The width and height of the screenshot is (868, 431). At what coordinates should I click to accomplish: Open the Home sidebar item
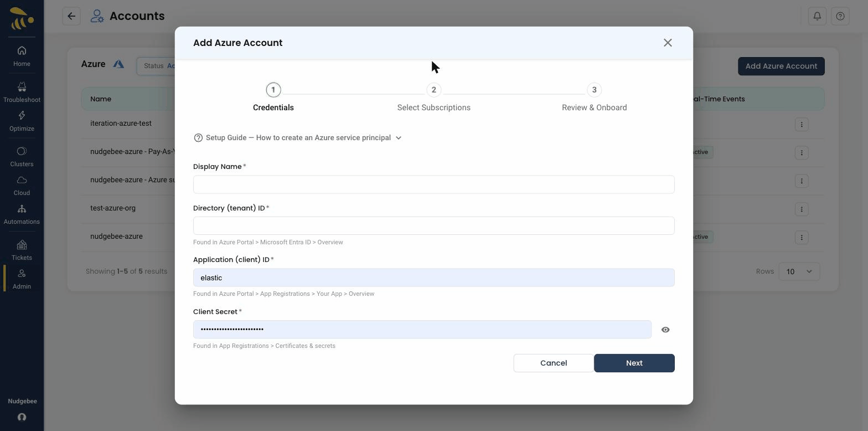[22, 56]
